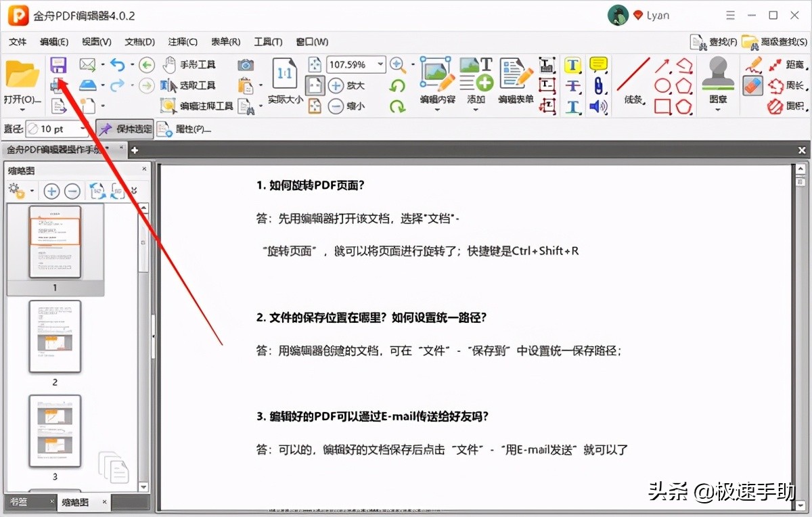
Task: Pick the Eraser tool beside the stamp
Action: coord(754,85)
